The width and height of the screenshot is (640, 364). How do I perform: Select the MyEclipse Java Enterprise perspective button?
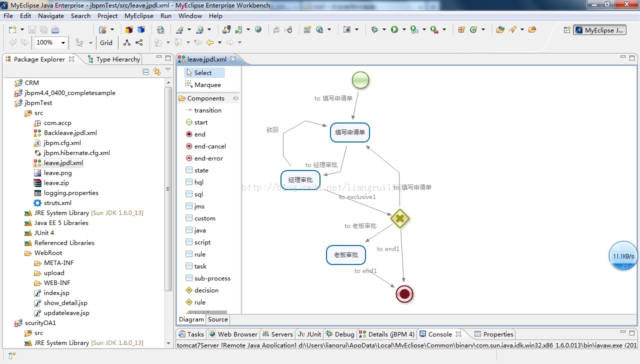point(599,30)
